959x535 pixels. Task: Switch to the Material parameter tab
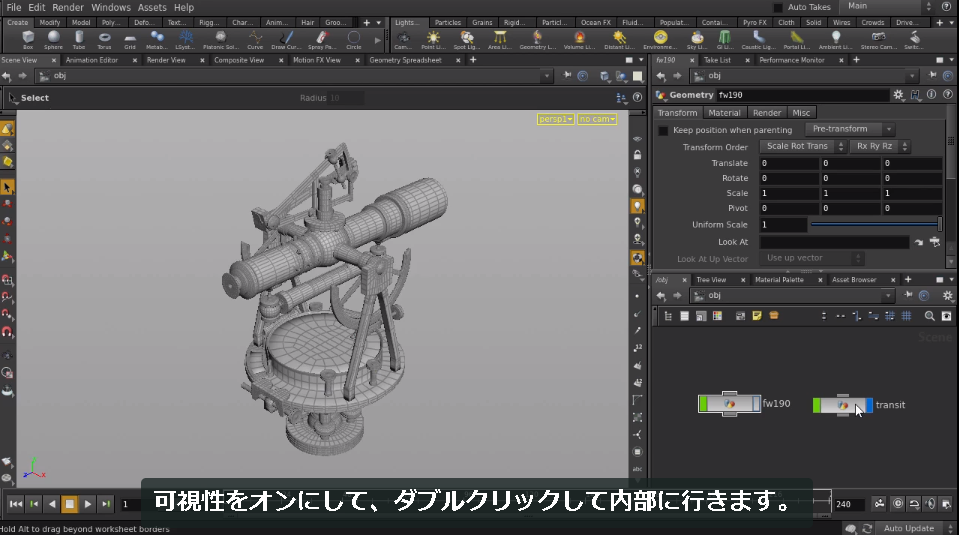pos(724,113)
